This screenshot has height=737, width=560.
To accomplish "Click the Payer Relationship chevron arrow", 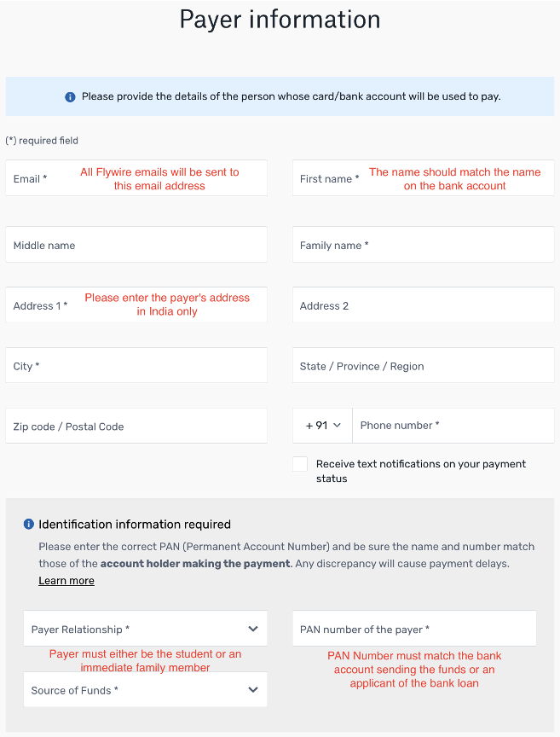I will (253, 630).
